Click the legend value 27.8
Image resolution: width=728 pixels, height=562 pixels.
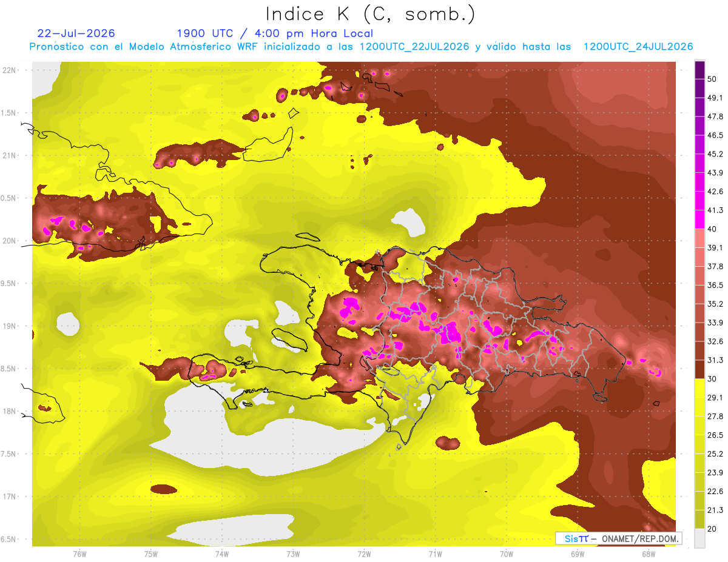715,416
